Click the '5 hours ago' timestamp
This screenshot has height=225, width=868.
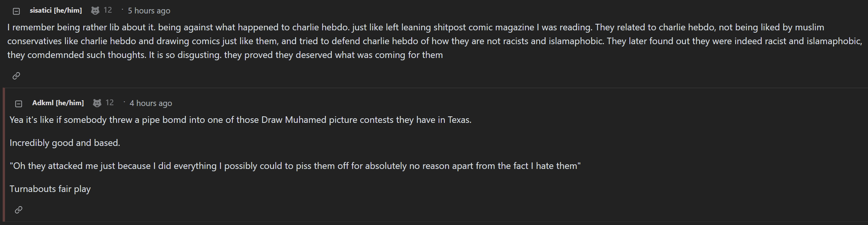[149, 11]
